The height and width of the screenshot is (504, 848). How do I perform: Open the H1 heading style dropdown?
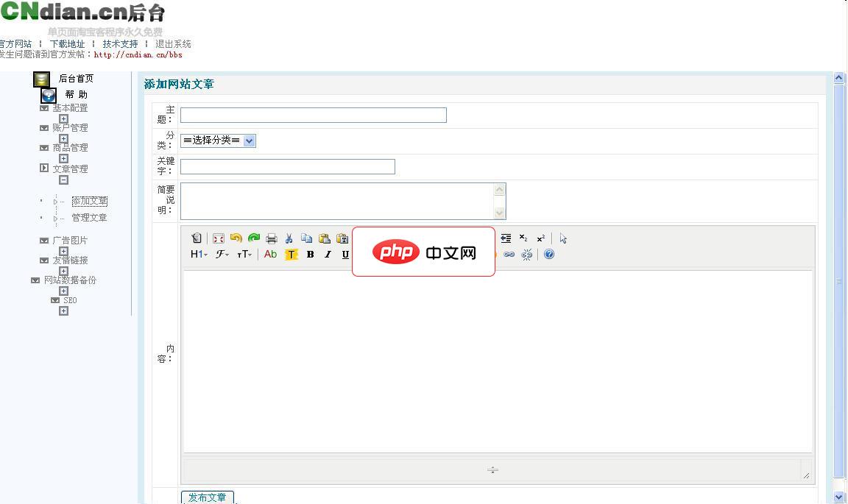coord(199,255)
